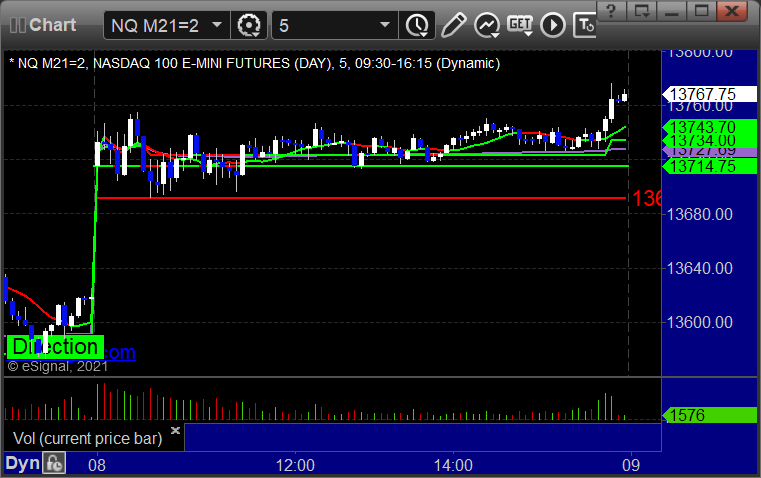Click the green price marker 13743.70
Image resolution: width=761 pixels, height=478 pixels.
(x=709, y=127)
